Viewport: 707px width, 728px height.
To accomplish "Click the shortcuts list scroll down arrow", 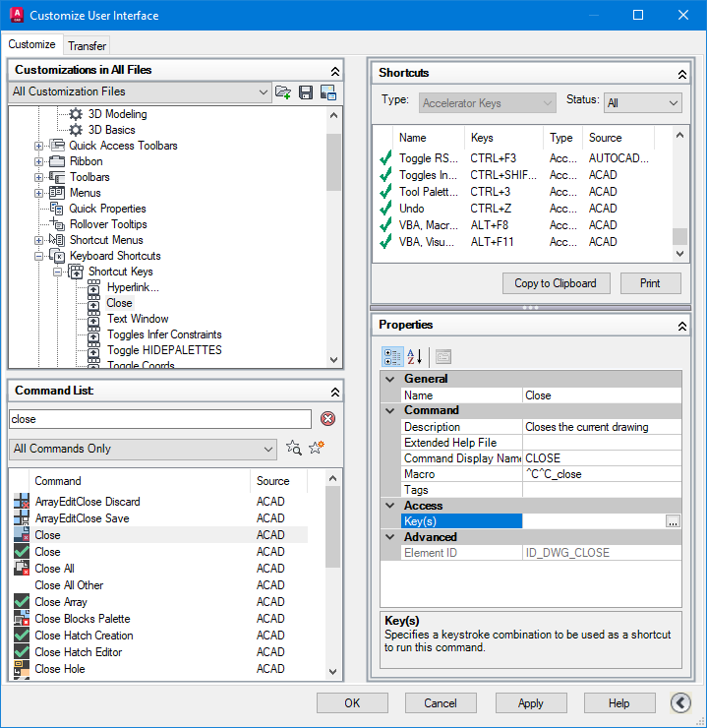I will pos(680,254).
